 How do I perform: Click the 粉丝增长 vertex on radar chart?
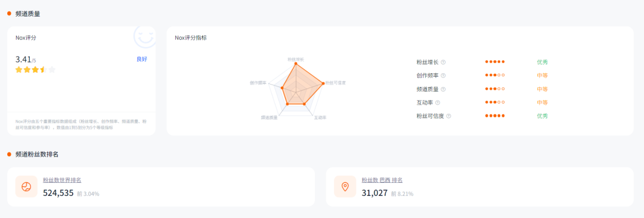coord(295,63)
